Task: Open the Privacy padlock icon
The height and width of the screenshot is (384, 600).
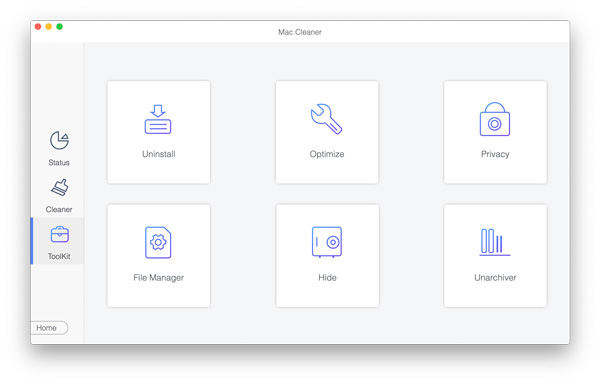Action: click(x=495, y=119)
